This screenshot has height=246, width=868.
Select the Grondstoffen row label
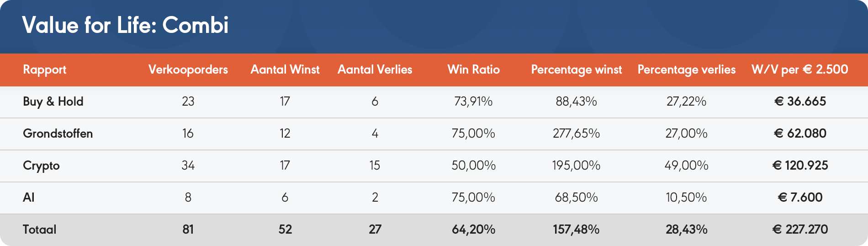coord(58,134)
